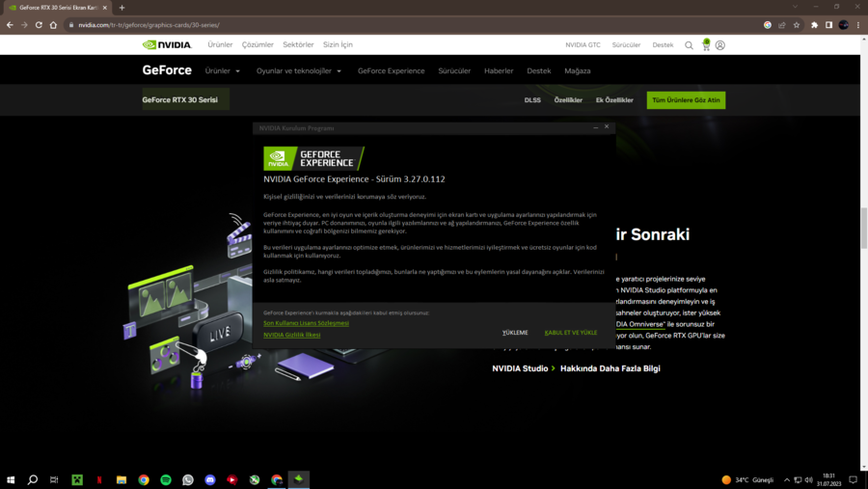Open Chrome three-dot menu
Image resolution: width=868 pixels, height=489 pixels.
point(858,25)
